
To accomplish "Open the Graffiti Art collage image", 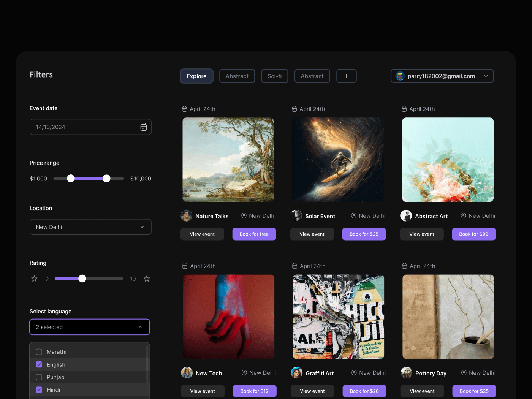I will tap(339, 317).
